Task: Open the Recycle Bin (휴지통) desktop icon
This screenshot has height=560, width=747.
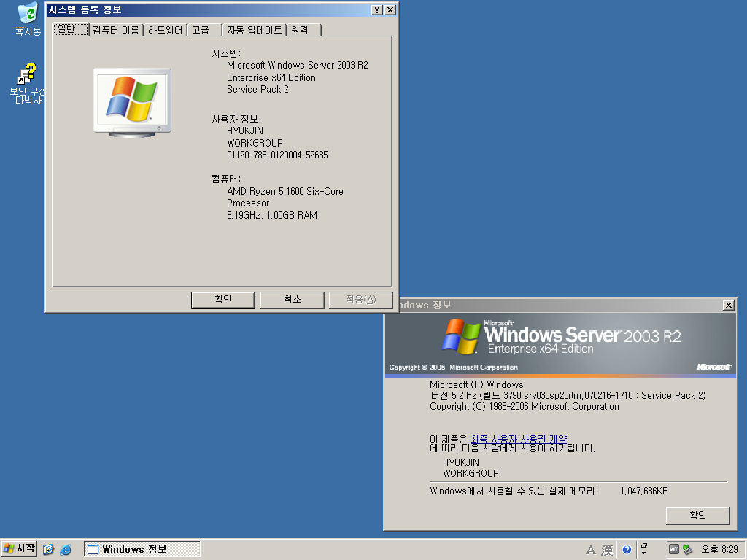Action: pyautogui.click(x=28, y=19)
